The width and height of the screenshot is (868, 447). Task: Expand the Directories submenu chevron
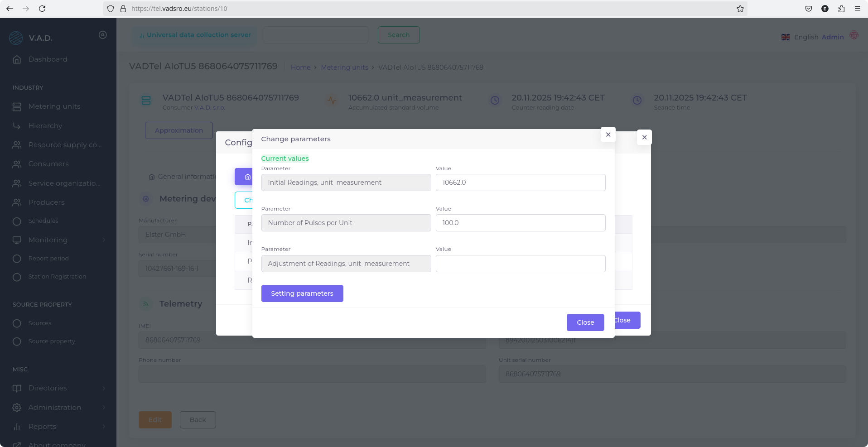(104, 388)
